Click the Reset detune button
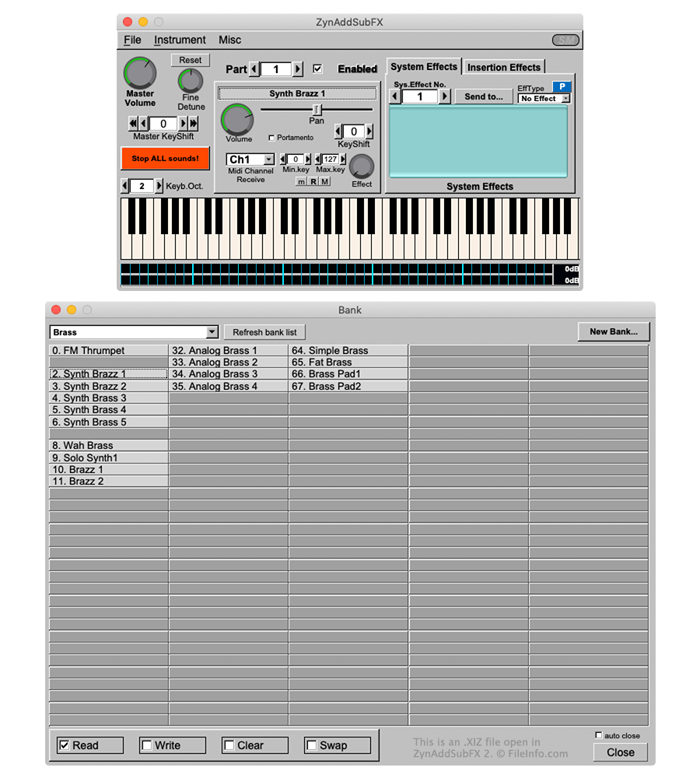The width and height of the screenshot is (700, 778). click(x=190, y=60)
